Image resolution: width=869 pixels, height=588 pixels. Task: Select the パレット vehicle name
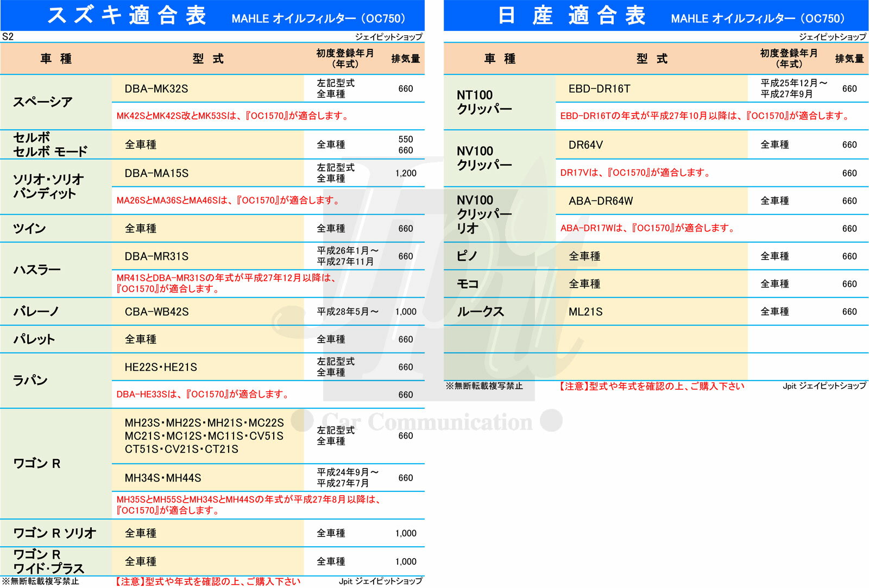tap(34, 339)
